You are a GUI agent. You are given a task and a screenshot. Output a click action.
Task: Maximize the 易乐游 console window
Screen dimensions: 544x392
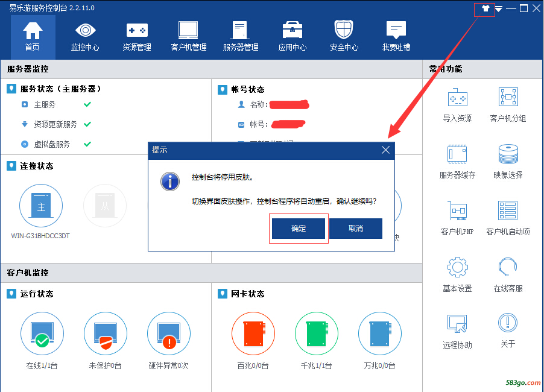(523, 8)
